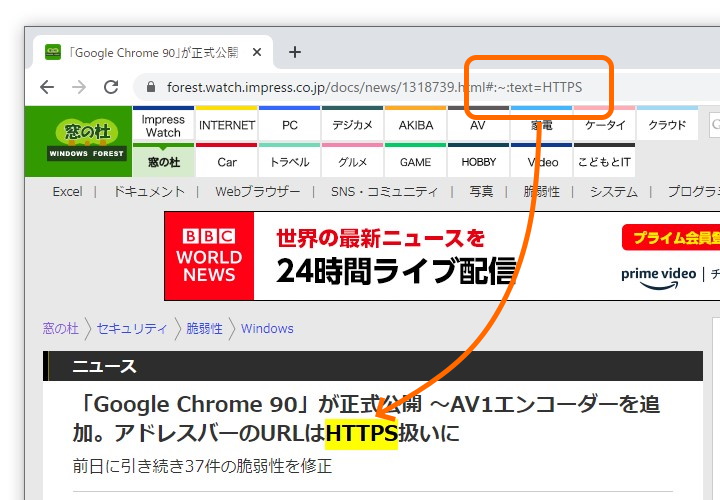
Task: Open the AKIBA nav tab
Action: (x=416, y=125)
